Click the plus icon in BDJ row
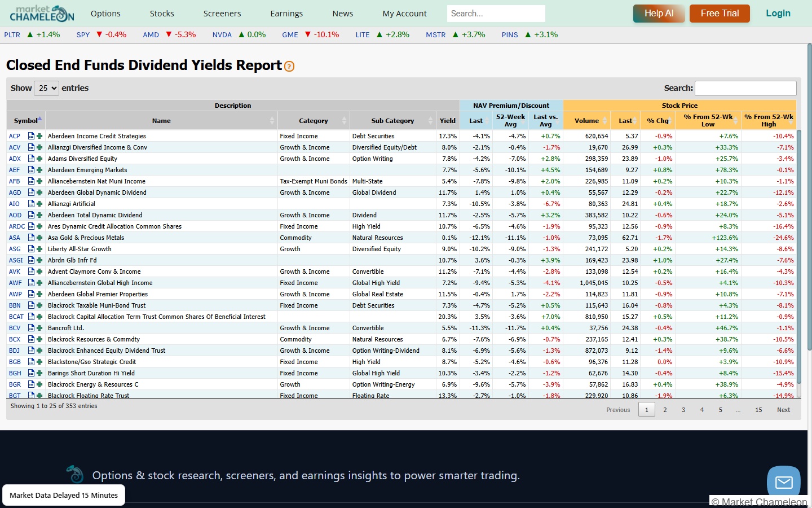812x508 pixels. 39,351
